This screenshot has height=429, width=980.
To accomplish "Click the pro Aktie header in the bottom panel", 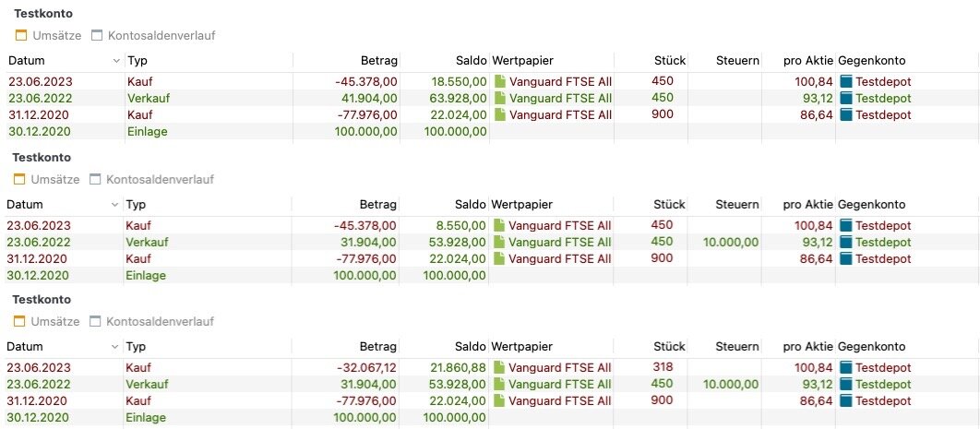I will (x=807, y=347).
